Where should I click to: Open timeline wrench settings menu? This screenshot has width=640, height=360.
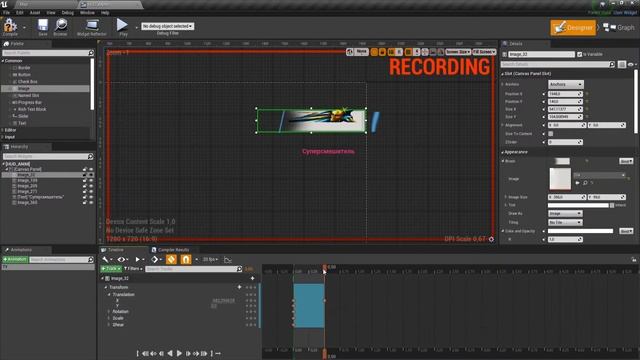(x=106, y=260)
